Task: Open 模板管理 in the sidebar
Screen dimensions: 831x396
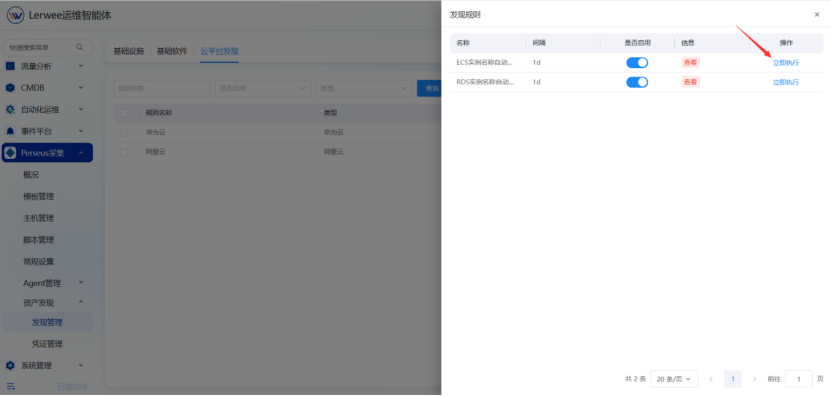Action: point(39,197)
